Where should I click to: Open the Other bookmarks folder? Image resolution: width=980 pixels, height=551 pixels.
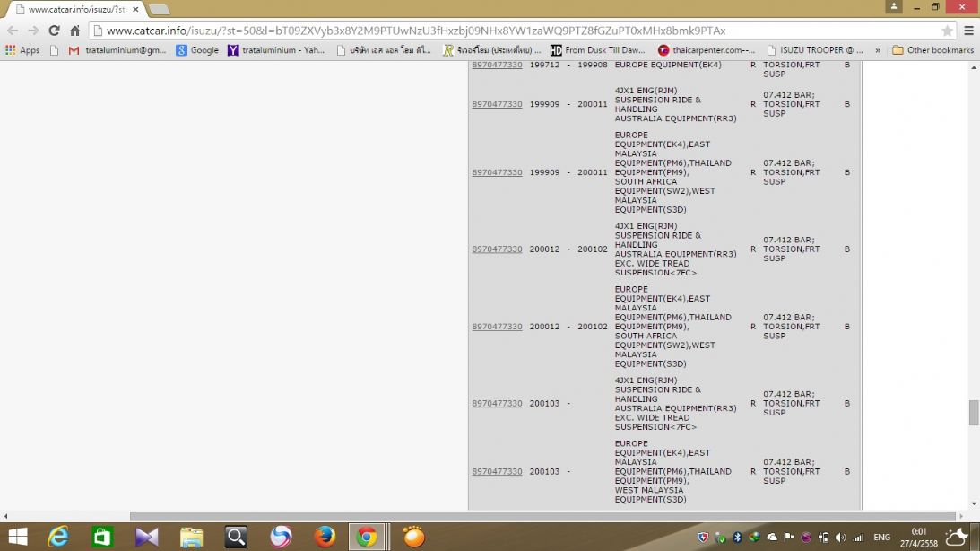click(933, 50)
